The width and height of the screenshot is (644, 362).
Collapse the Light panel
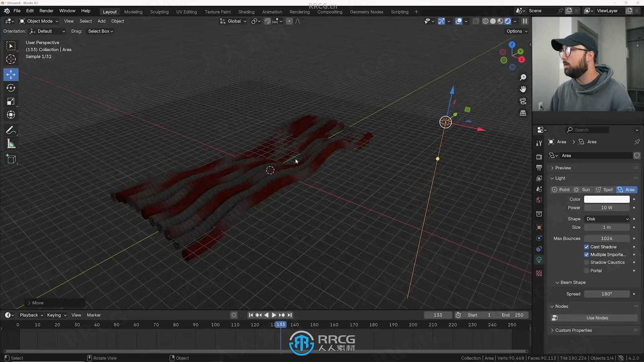pos(560,178)
